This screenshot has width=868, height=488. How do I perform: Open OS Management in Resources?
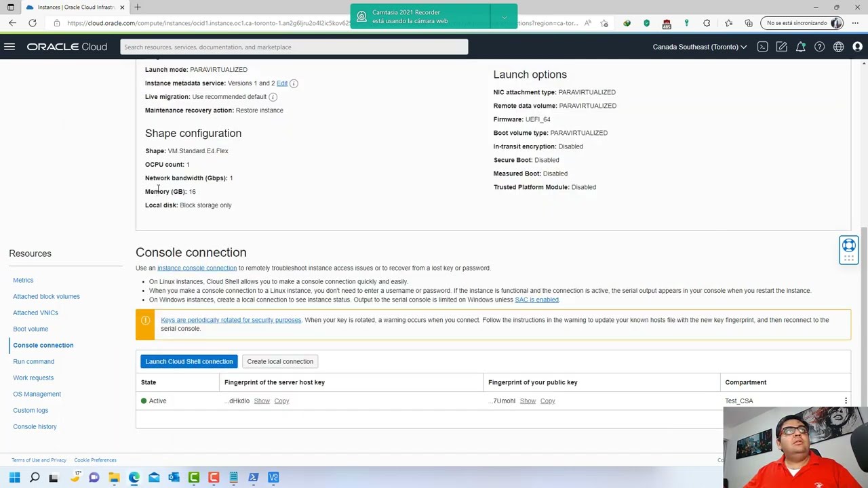point(37,394)
